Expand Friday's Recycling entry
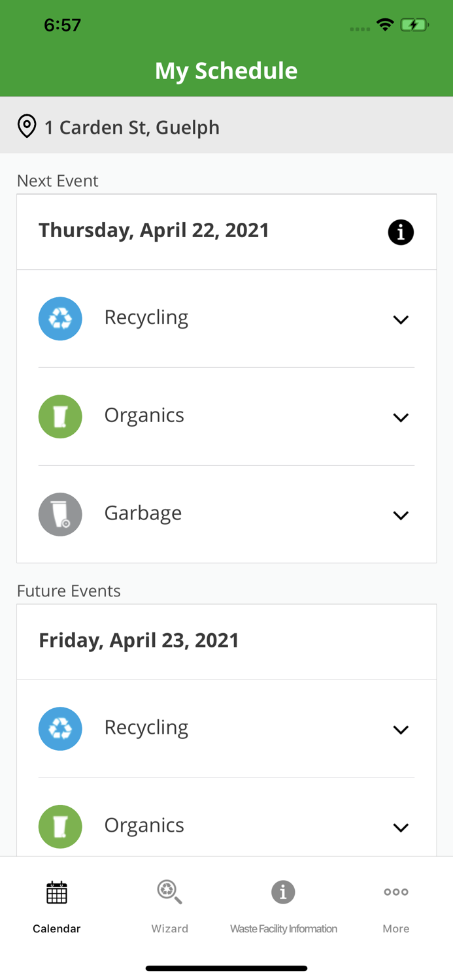The height and width of the screenshot is (980, 453). tap(401, 730)
